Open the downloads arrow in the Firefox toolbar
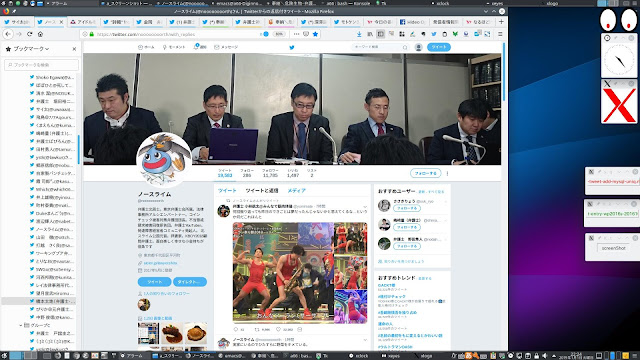Viewport: 640px width, 360px height. click(359, 34)
